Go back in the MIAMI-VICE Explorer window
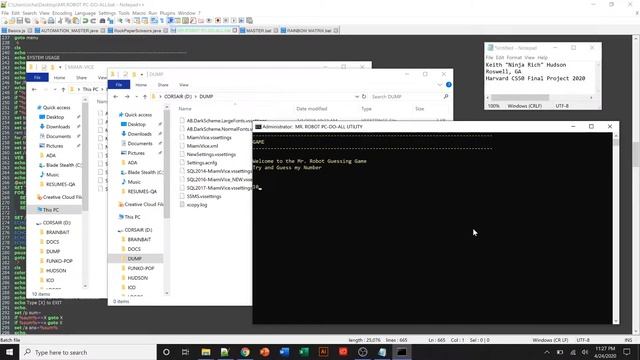 click(34, 89)
